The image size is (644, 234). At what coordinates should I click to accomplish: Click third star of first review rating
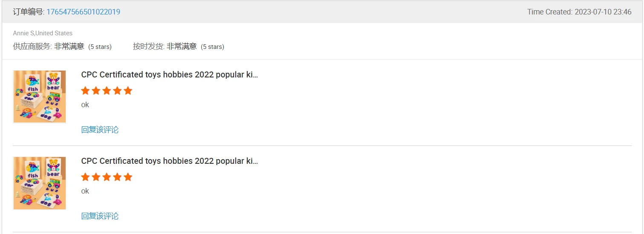pos(107,91)
